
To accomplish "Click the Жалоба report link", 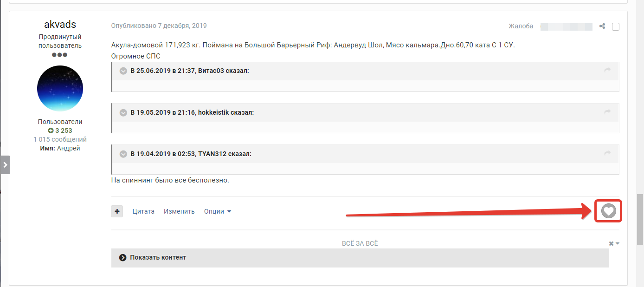I will [x=521, y=26].
